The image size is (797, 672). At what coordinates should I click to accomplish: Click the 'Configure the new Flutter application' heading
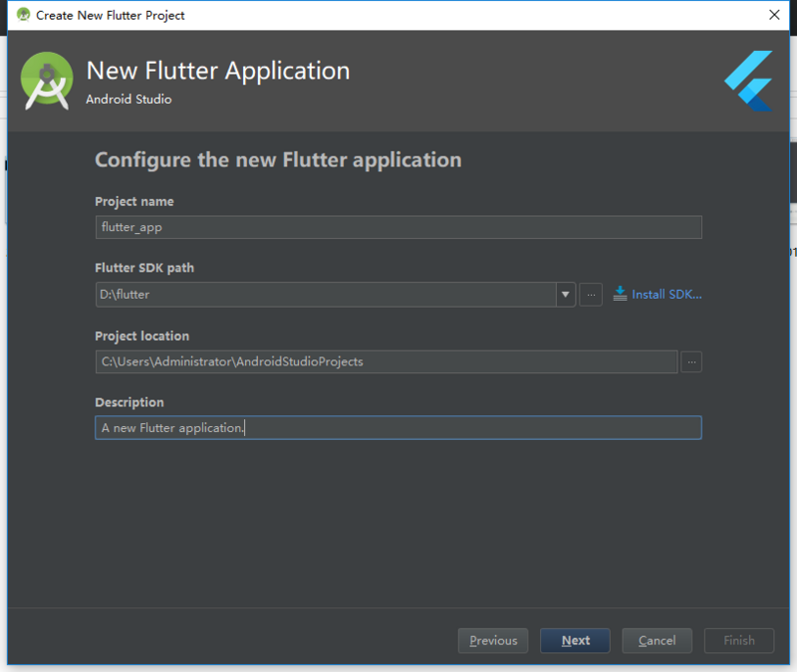click(278, 160)
